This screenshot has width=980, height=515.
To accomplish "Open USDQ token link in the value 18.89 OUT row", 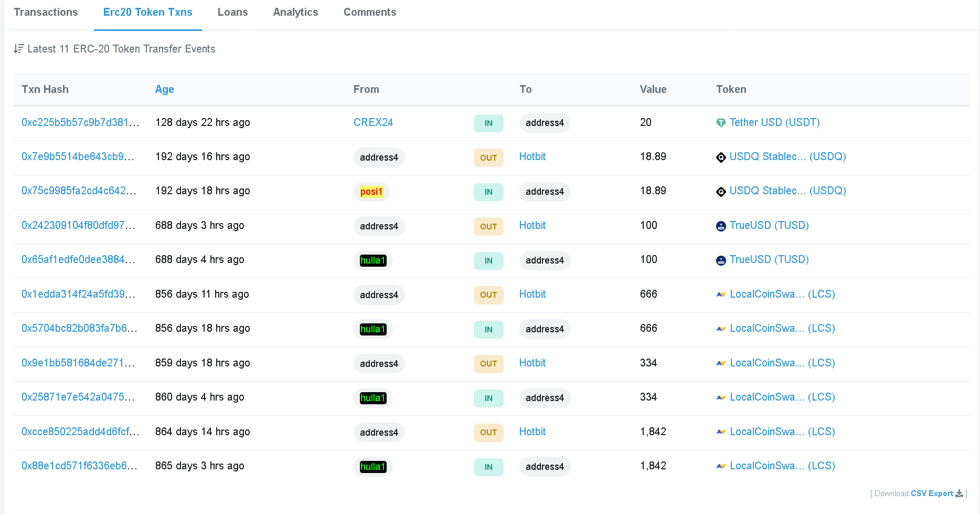I will click(x=787, y=156).
